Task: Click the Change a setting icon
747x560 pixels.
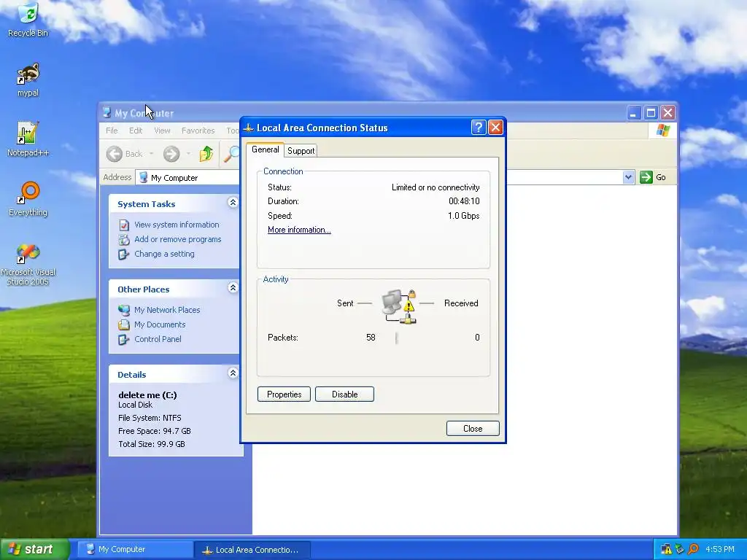Action: pos(124,254)
